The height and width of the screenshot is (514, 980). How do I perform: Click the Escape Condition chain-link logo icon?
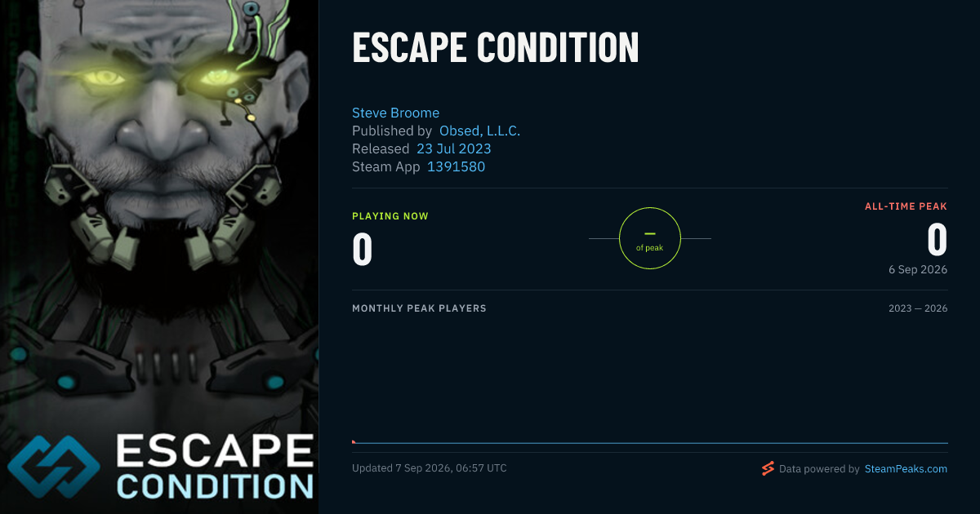coord(56,467)
